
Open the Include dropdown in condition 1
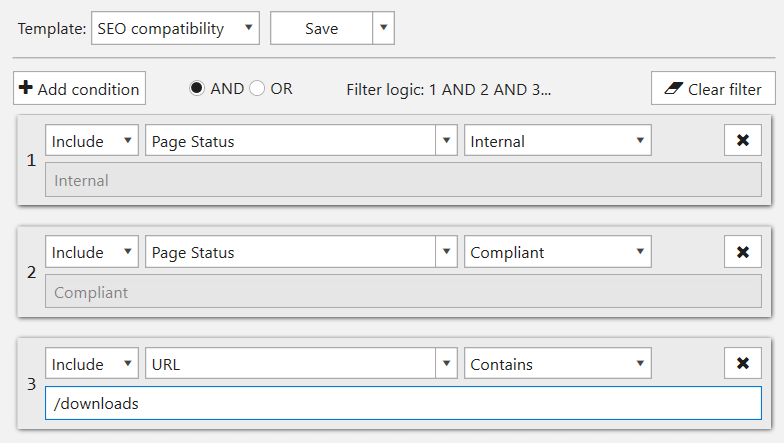tap(92, 140)
